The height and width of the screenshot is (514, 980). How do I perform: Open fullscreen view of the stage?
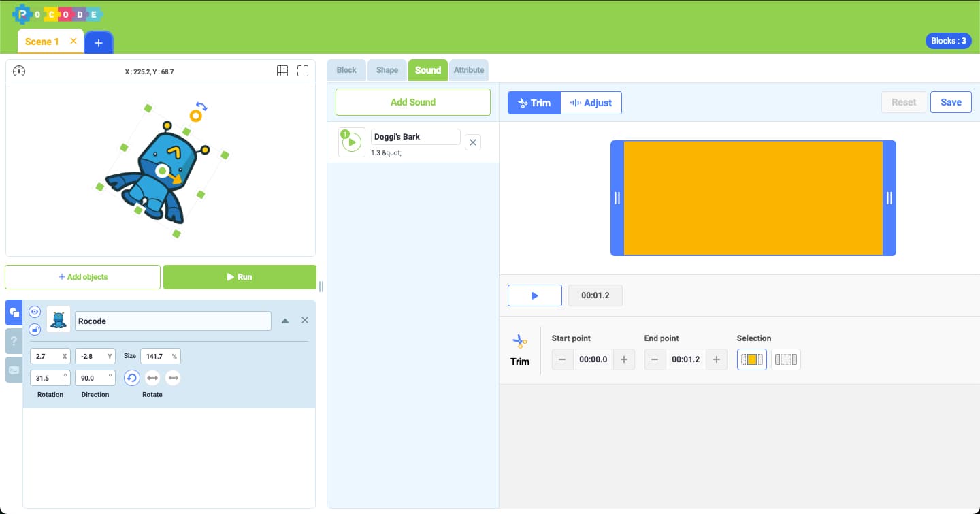click(x=303, y=71)
